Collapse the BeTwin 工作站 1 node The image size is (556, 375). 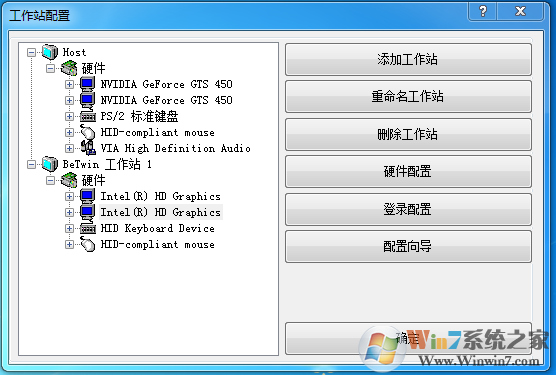coord(31,164)
